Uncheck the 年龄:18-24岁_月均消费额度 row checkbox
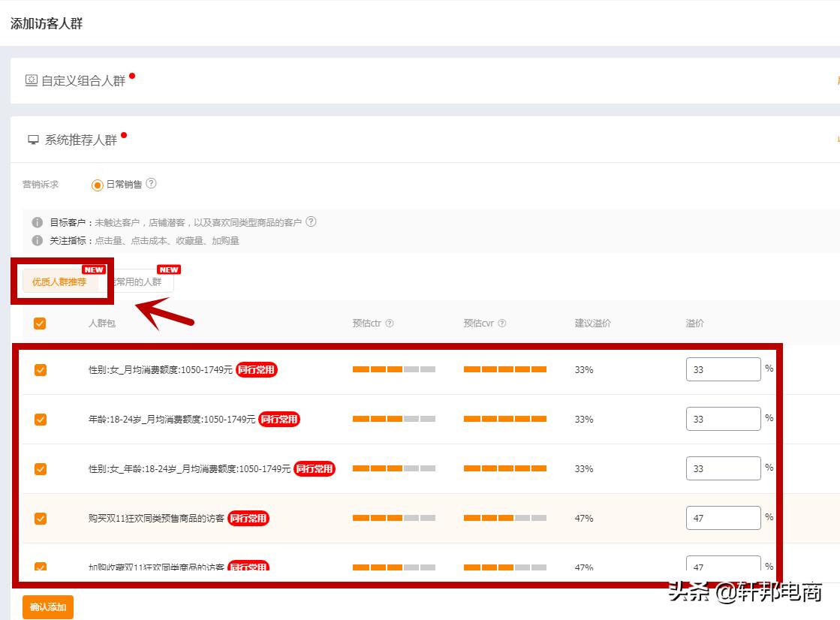 click(x=41, y=419)
